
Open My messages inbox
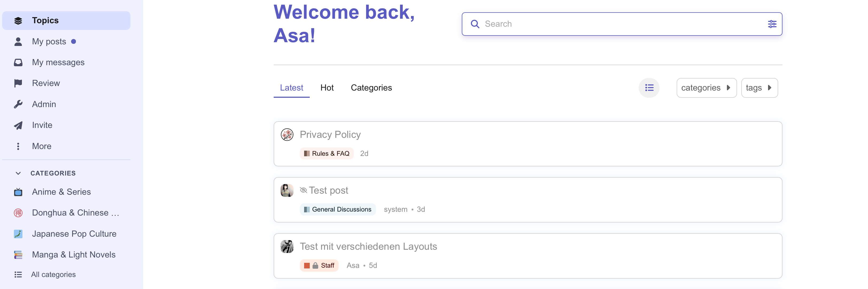pyautogui.click(x=58, y=62)
